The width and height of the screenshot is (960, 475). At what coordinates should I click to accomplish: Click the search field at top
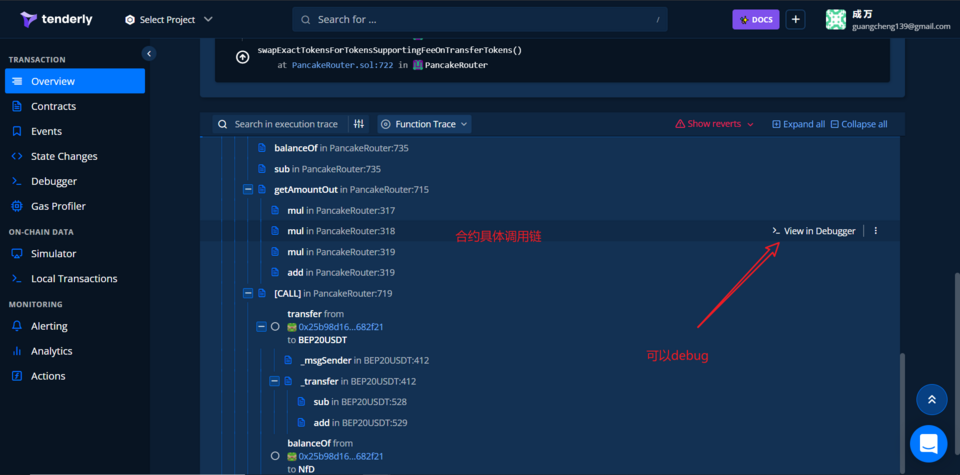[x=479, y=20]
